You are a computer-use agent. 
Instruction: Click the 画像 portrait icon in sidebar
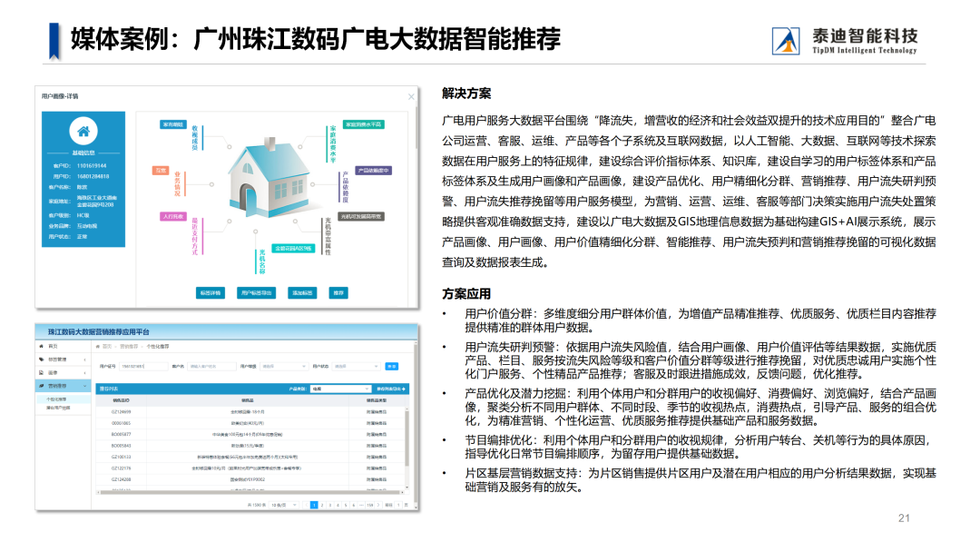pos(41,372)
